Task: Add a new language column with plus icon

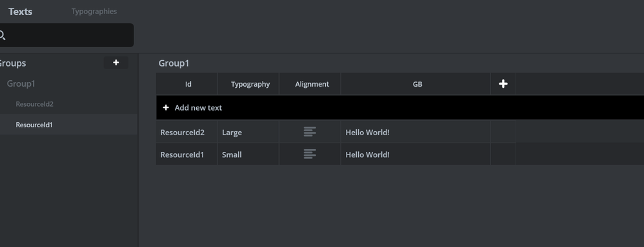Action: tap(503, 84)
